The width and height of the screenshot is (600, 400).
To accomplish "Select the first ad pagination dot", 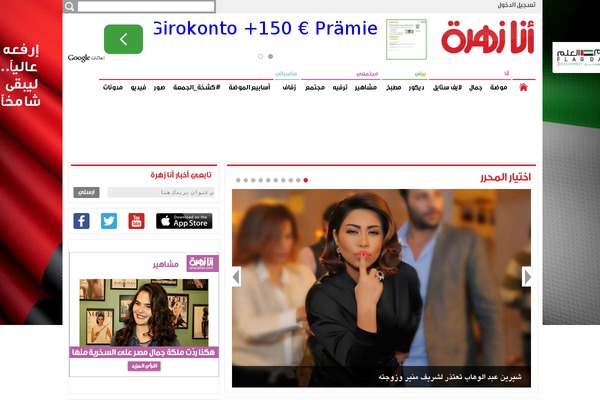I will 261,57.
